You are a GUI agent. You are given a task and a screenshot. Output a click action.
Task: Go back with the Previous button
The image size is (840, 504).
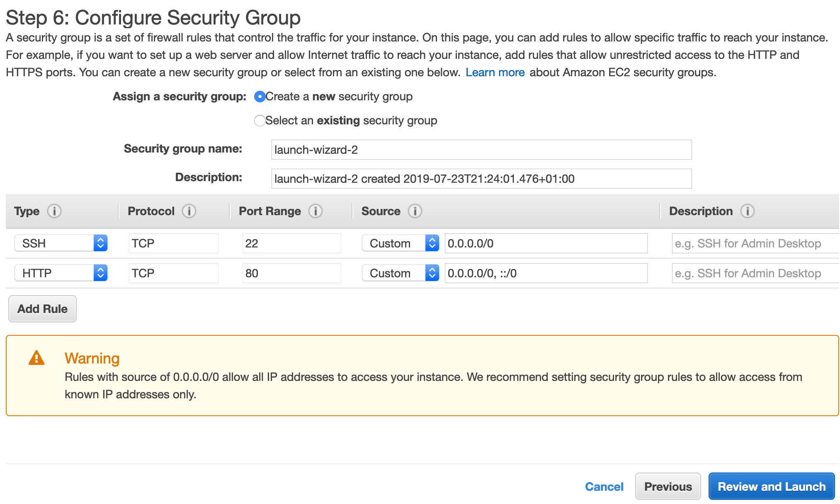coord(668,486)
